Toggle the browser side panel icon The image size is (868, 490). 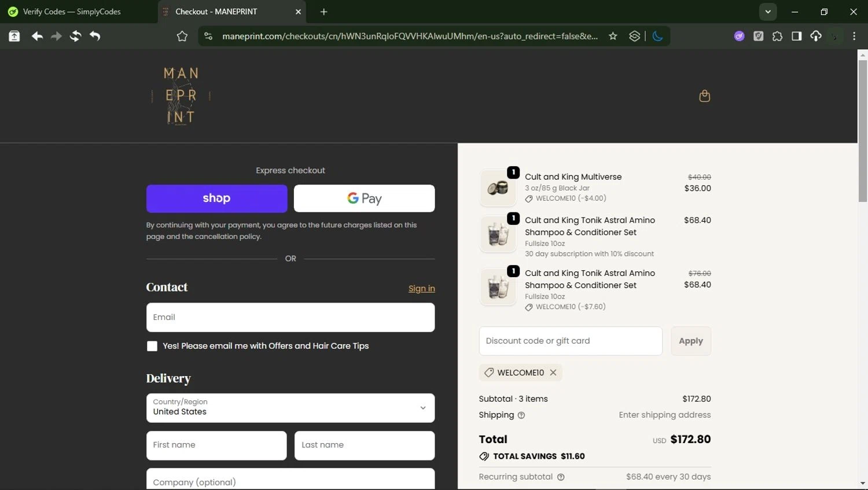[796, 36]
